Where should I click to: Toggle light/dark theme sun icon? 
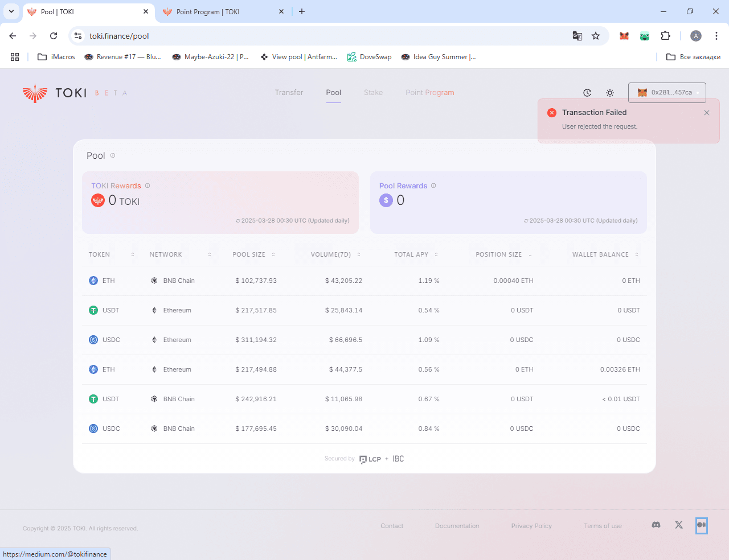[610, 93]
